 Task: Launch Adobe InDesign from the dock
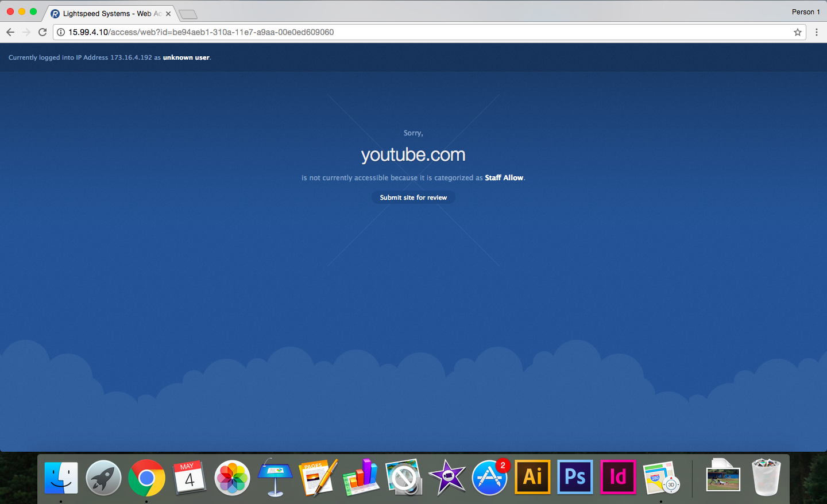pos(618,477)
